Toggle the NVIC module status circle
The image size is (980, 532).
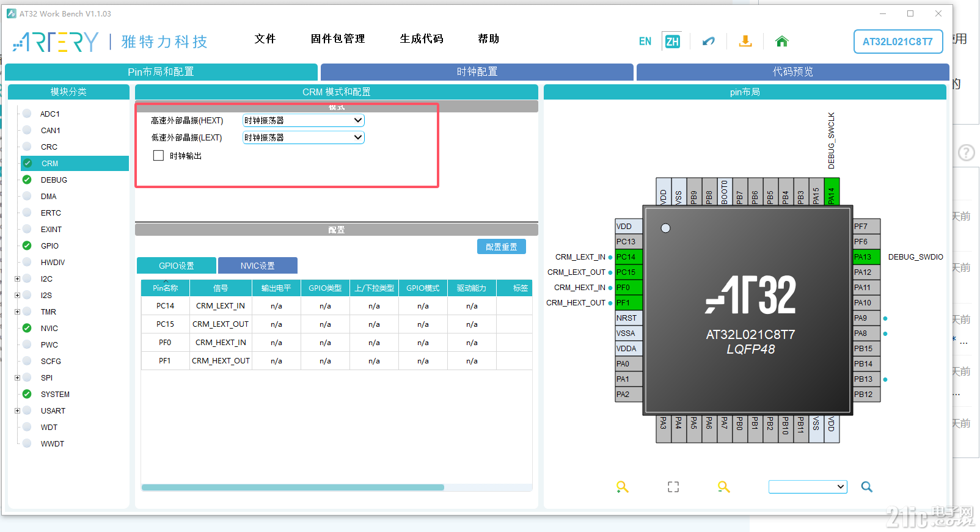(27, 328)
